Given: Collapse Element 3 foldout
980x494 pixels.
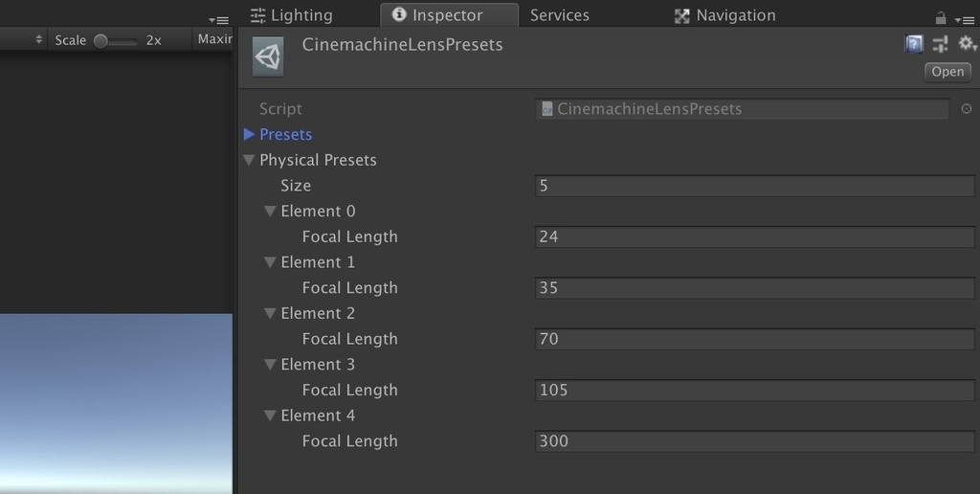Looking at the screenshot, I should [x=270, y=365].
